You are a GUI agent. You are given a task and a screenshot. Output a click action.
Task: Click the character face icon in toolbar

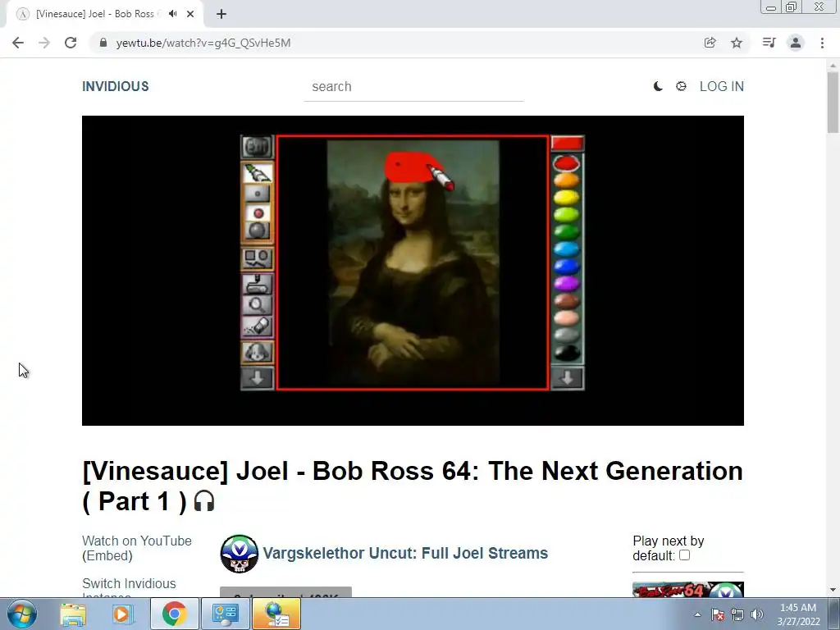257,353
